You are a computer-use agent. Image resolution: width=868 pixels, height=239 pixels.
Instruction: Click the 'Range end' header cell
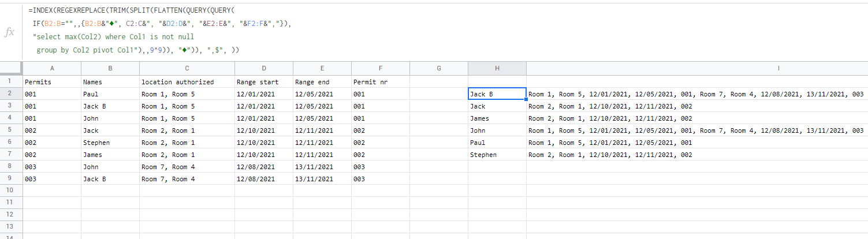(322, 82)
